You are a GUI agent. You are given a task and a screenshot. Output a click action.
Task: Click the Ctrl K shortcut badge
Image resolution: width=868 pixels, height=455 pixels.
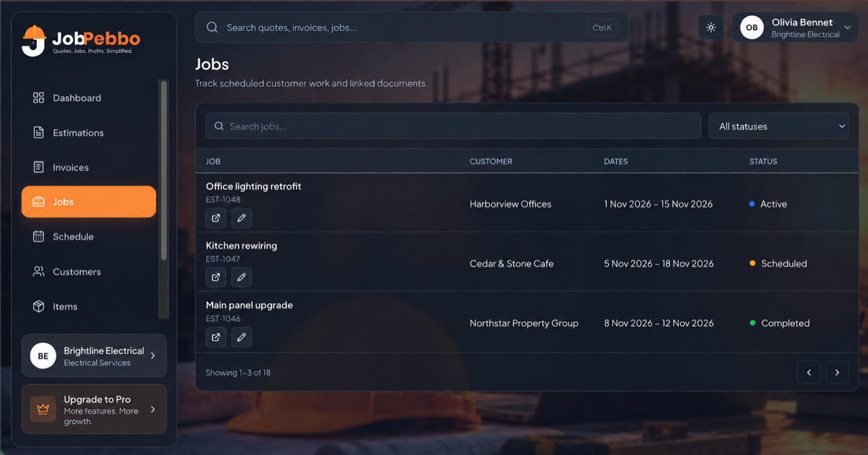point(602,27)
